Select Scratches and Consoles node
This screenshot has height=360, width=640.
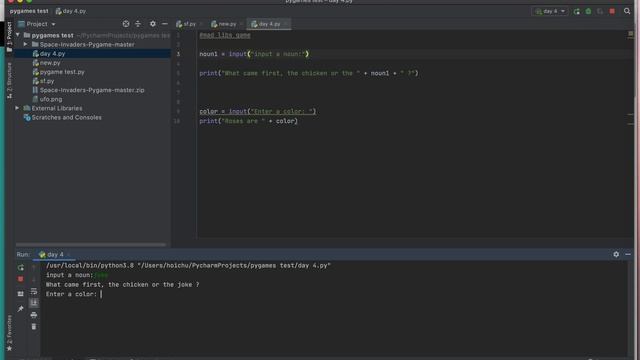click(66, 118)
